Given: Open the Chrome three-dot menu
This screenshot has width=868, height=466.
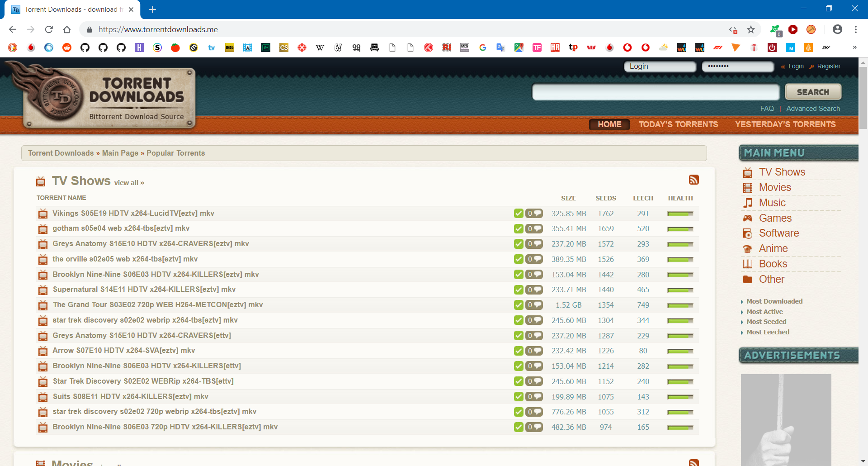Looking at the screenshot, I should coord(855,29).
